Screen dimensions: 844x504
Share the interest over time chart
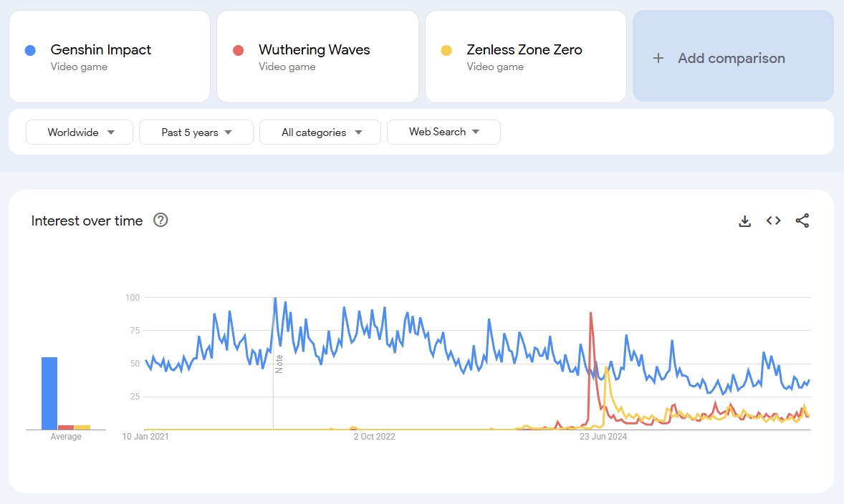(802, 220)
